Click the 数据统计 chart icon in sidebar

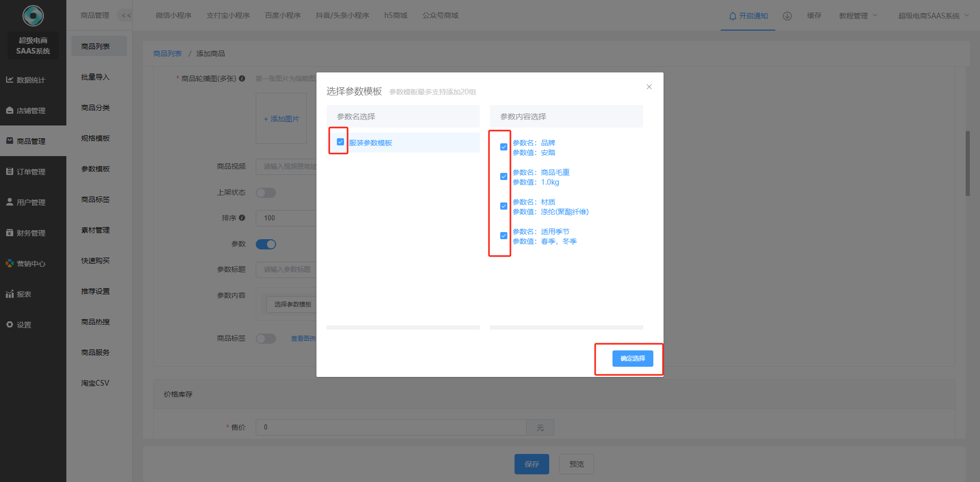coord(10,80)
